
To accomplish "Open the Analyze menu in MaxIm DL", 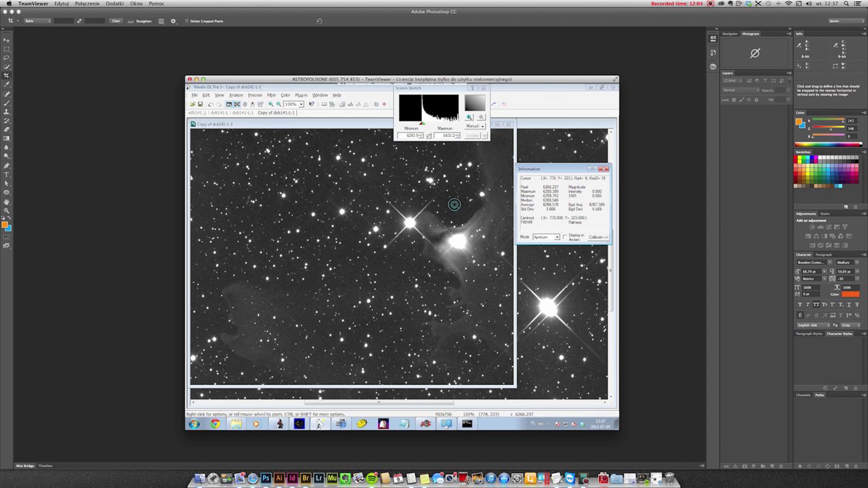I will point(236,95).
